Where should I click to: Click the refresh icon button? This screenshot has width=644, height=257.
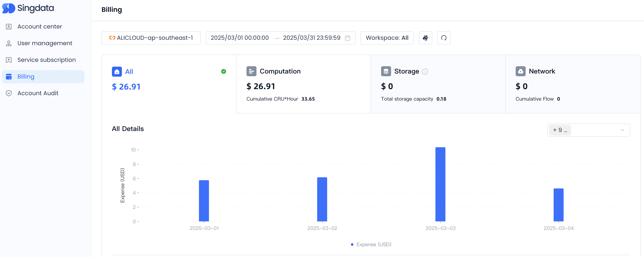443,38
